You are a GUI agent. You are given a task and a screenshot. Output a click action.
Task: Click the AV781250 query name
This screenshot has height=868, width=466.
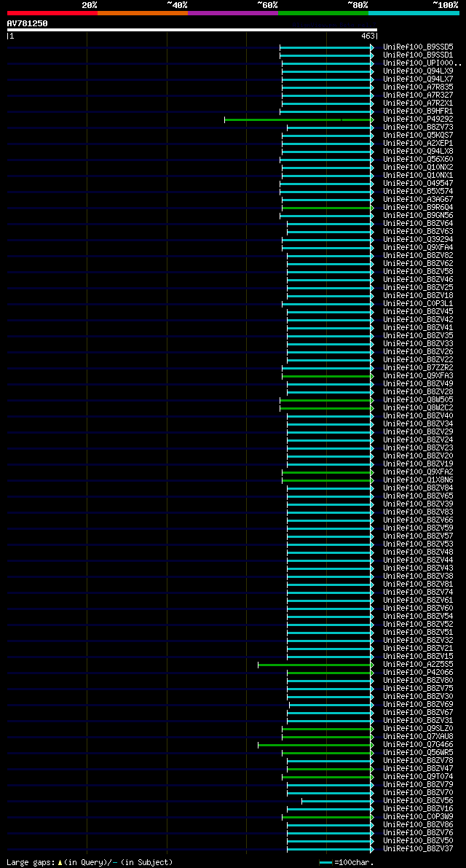[27, 23]
